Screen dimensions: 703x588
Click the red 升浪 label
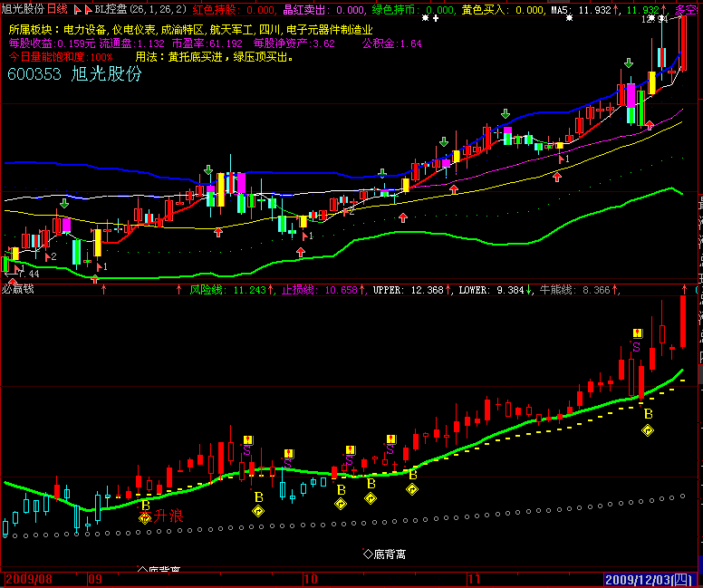point(169,516)
